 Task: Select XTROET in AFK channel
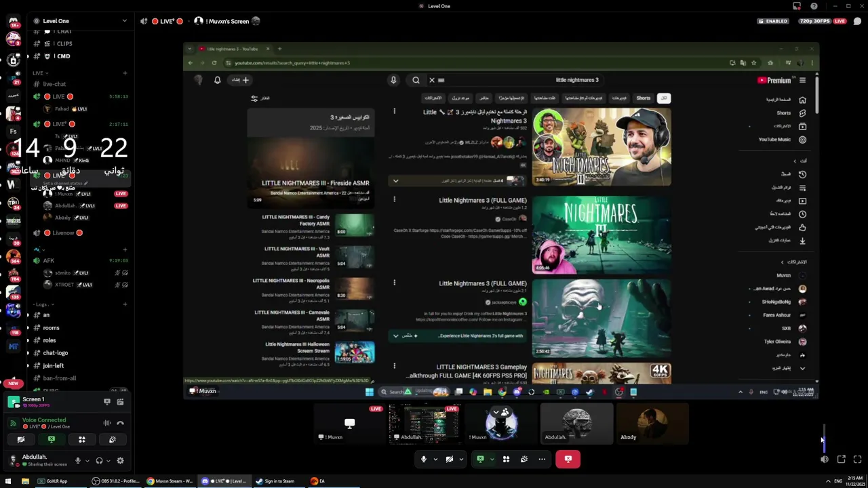pos(65,285)
